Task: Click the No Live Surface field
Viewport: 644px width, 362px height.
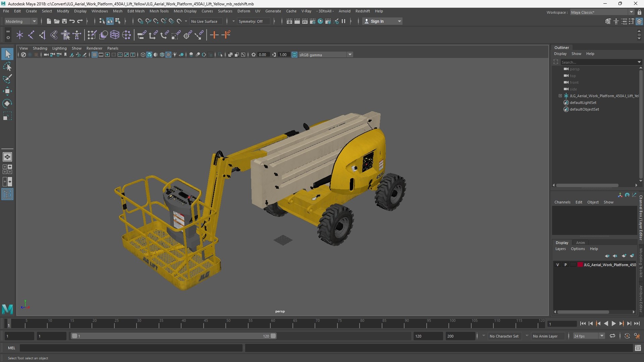Action: pyautogui.click(x=206, y=21)
